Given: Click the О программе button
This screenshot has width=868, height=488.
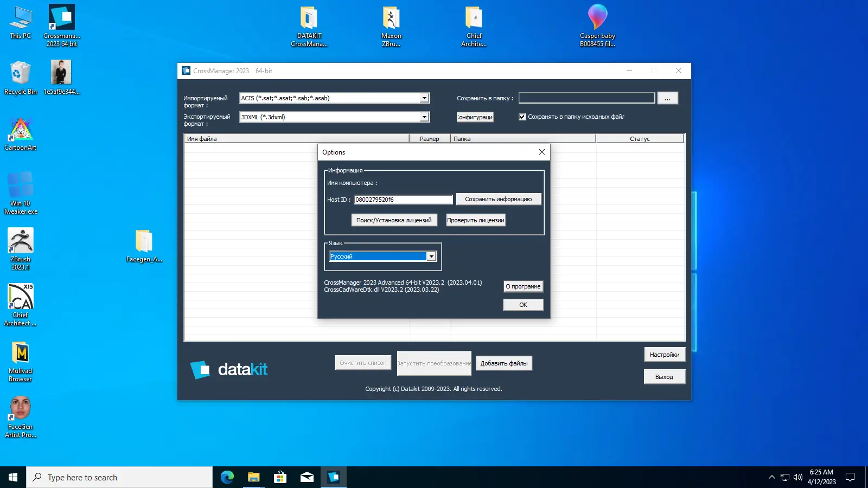Looking at the screenshot, I should click(523, 286).
